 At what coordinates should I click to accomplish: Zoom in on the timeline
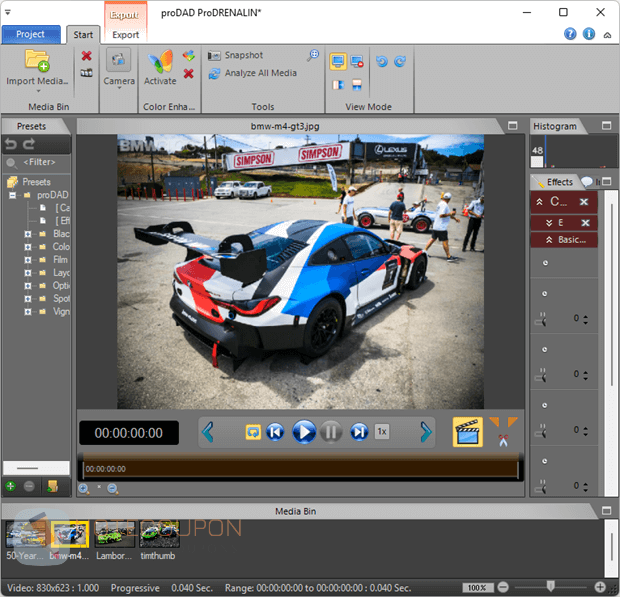tap(84, 489)
